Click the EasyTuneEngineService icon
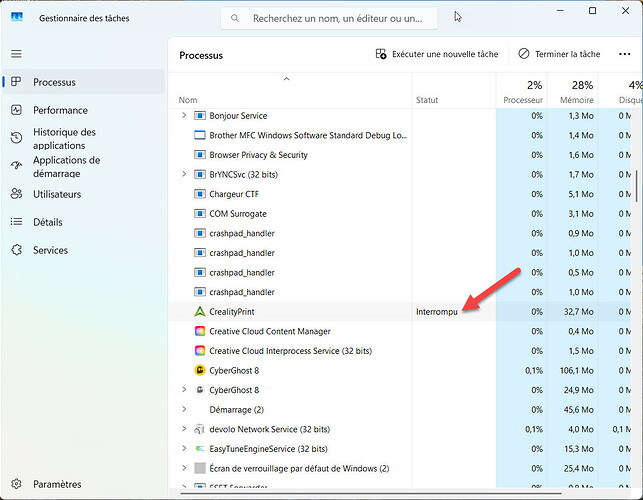This screenshot has width=643, height=500. click(200, 449)
